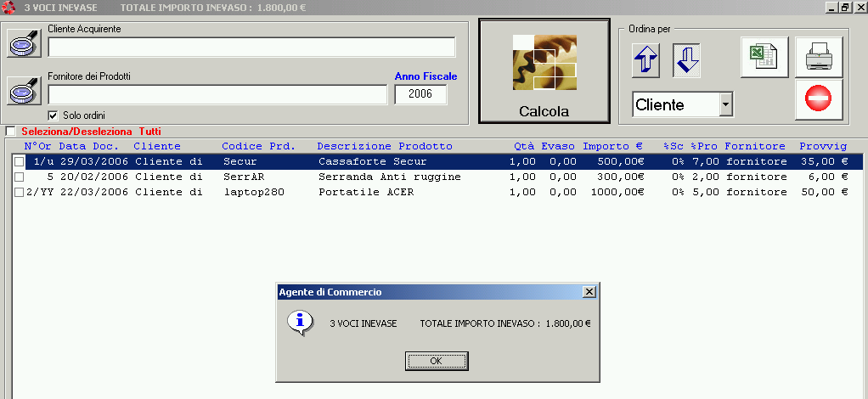868x399 pixels.
Task: Open the Cliente sort-by dropdown
Action: point(726,104)
